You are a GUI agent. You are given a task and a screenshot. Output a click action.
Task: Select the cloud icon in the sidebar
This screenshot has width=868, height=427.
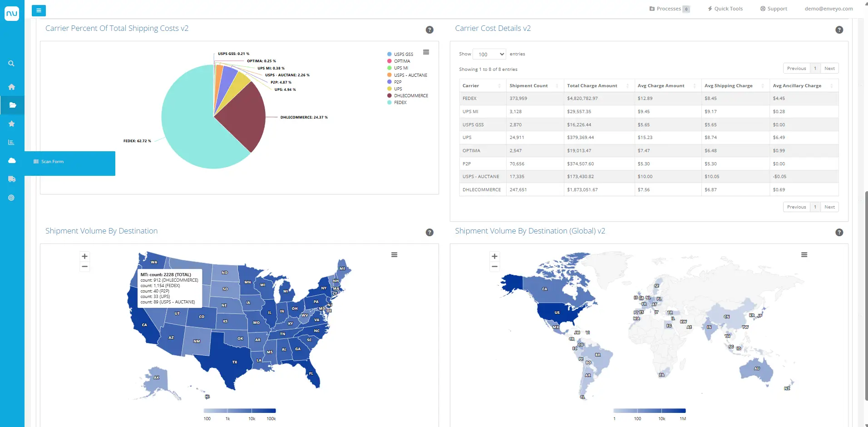coord(12,160)
